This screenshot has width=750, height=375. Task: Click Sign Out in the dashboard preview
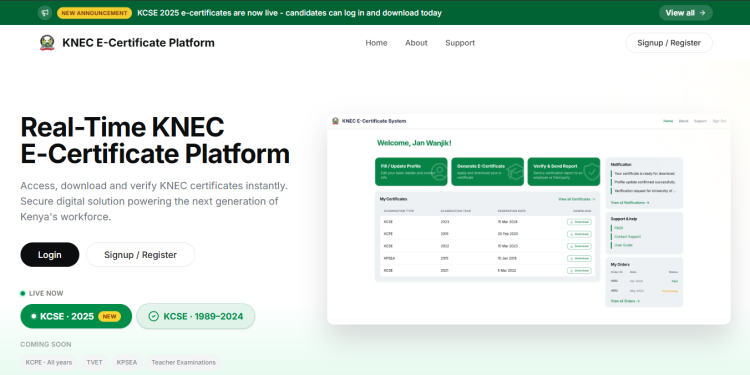pos(719,121)
